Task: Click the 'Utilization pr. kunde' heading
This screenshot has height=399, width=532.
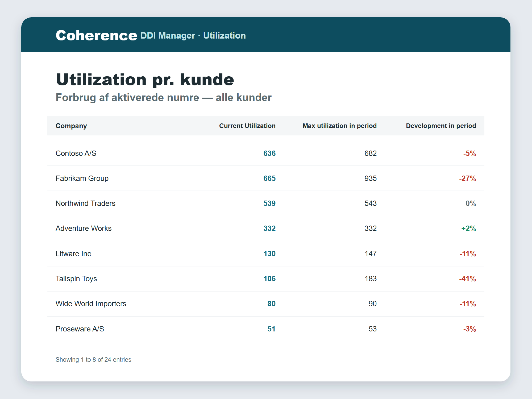Action: point(145,80)
